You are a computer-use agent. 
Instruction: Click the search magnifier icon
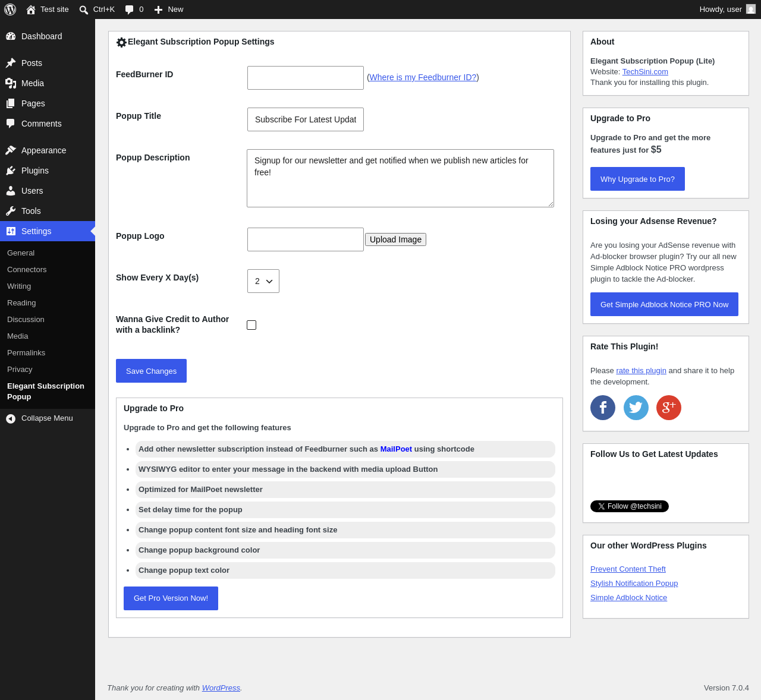tap(84, 10)
